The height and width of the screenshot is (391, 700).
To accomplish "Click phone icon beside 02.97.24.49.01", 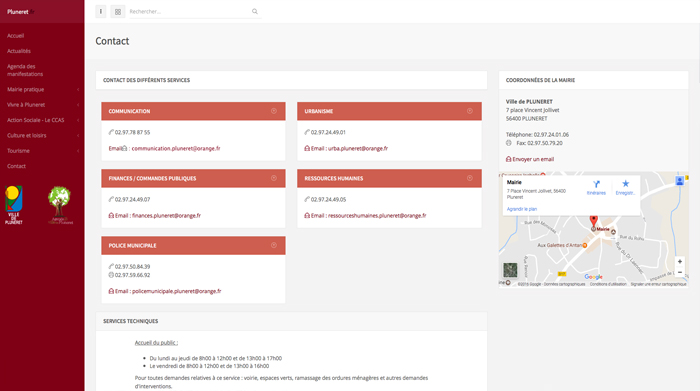I will tap(307, 132).
